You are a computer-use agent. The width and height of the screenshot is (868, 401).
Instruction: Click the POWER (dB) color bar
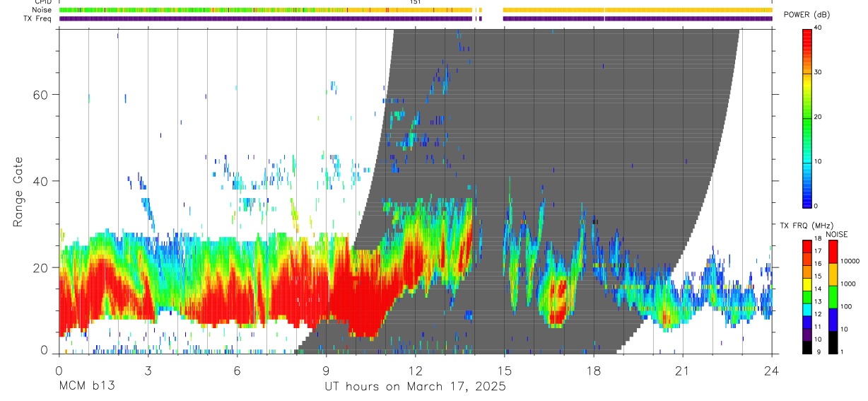tap(807, 117)
